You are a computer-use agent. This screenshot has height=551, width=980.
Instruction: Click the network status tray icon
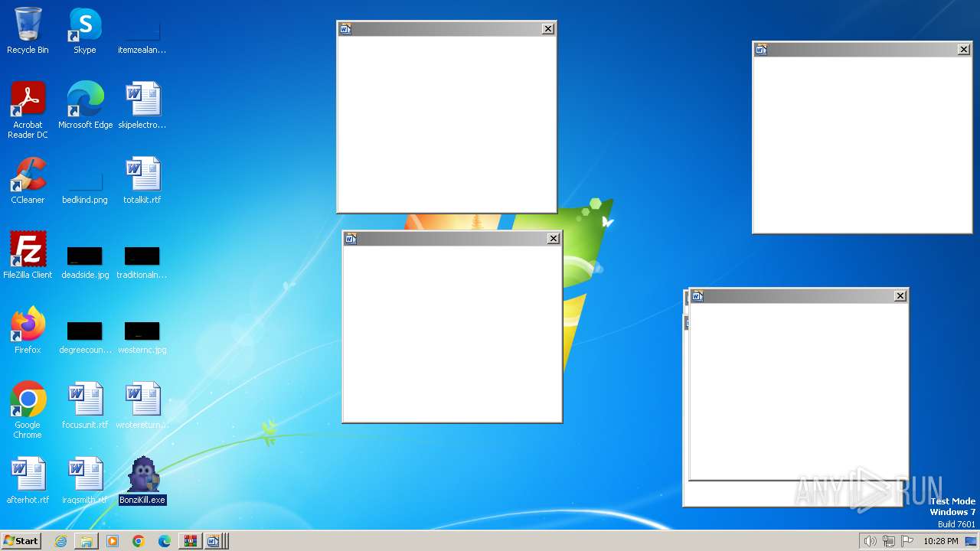tap(889, 541)
